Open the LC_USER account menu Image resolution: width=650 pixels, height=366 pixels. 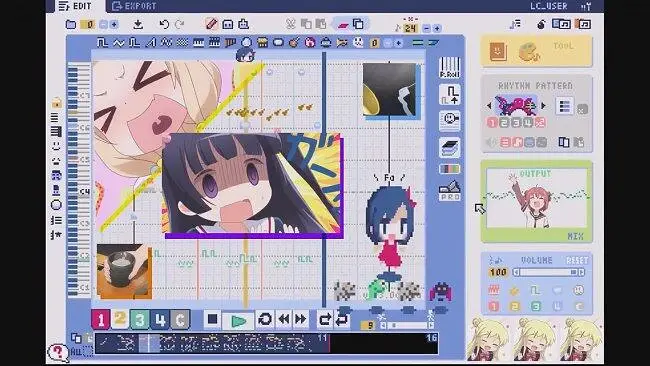point(549,6)
